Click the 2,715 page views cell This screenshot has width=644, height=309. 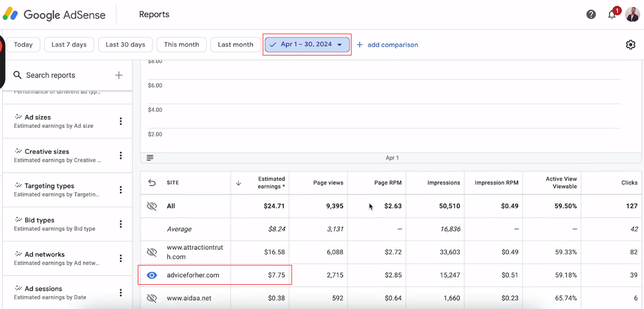[335, 275]
